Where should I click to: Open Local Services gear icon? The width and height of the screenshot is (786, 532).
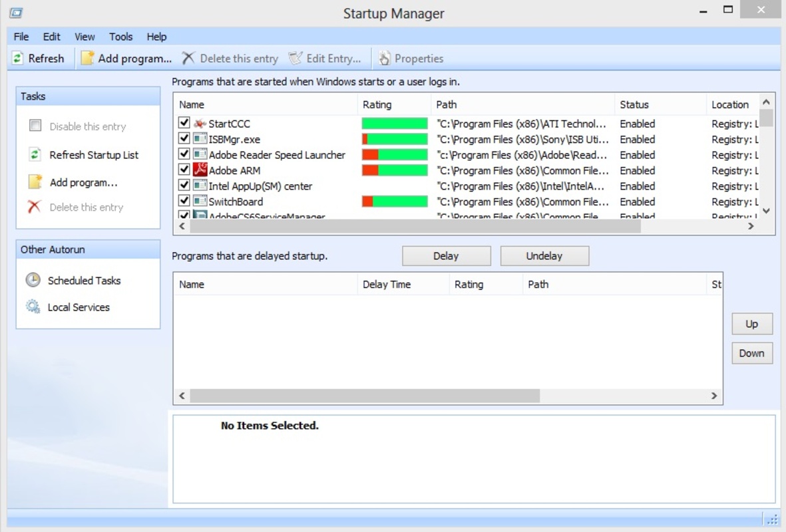pos(33,307)
